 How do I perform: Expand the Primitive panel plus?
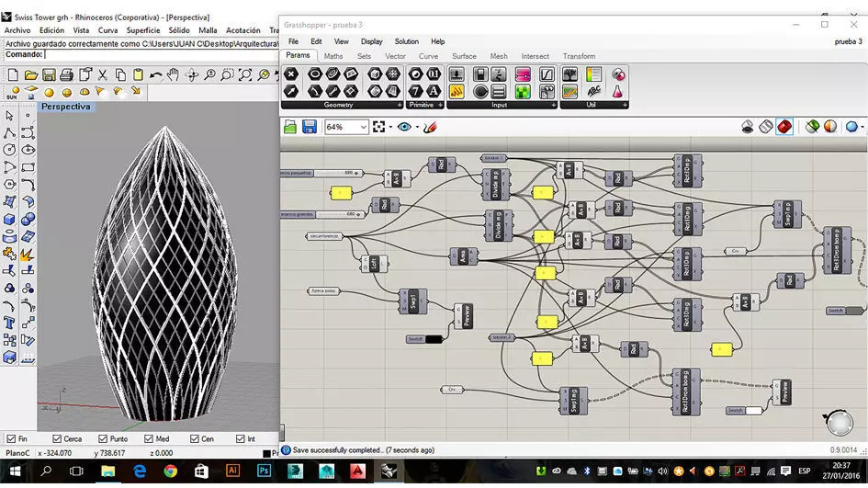441,105
